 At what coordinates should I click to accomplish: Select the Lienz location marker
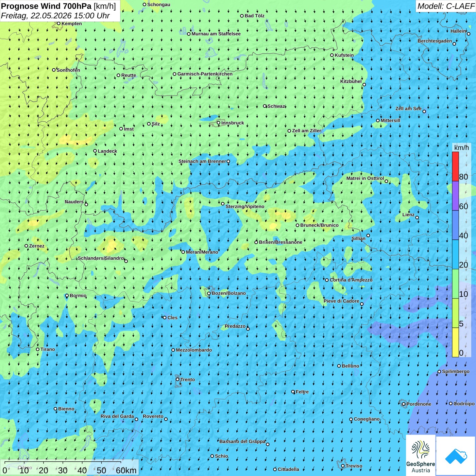click(417, 218)
